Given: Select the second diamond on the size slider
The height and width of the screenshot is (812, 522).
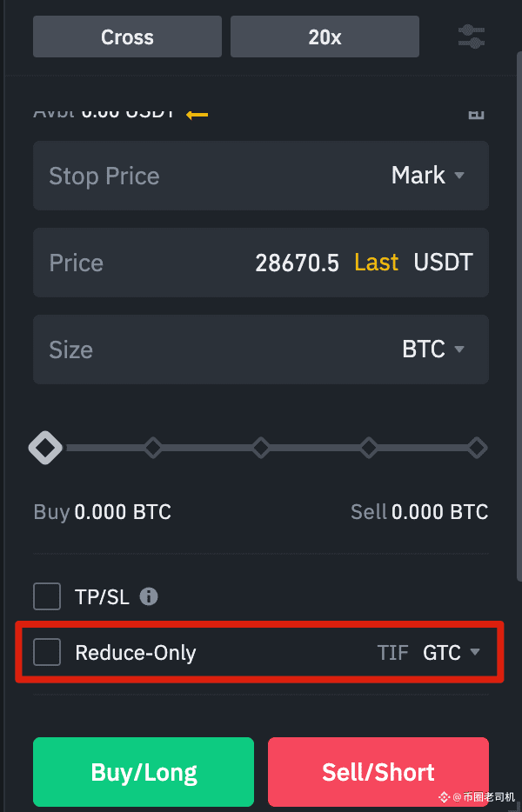Looking at the screenshot, I should 153,448.
